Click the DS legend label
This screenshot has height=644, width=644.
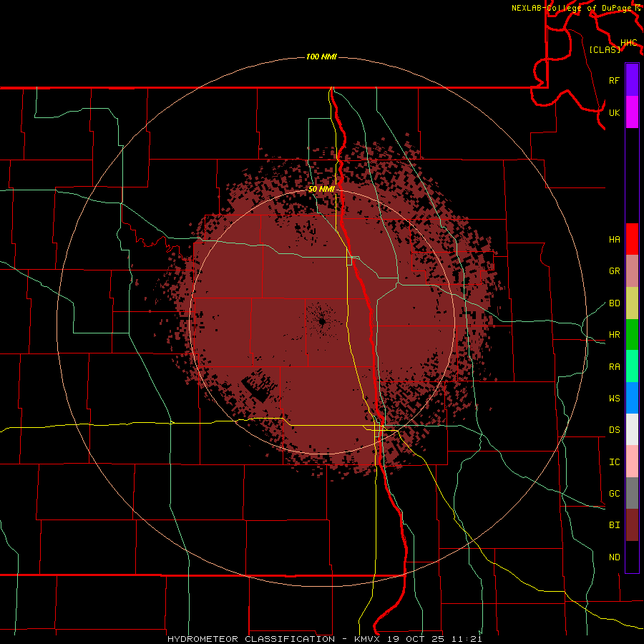(614, 430)
